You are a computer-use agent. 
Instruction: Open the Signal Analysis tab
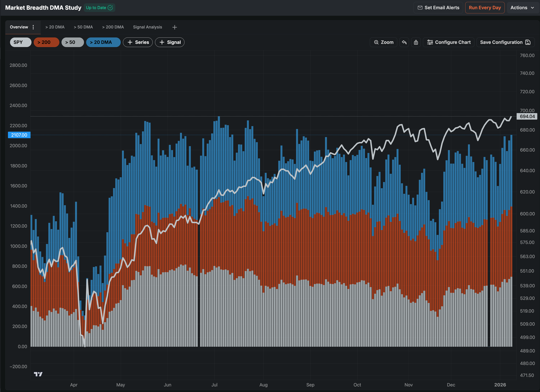coord(147,27)
